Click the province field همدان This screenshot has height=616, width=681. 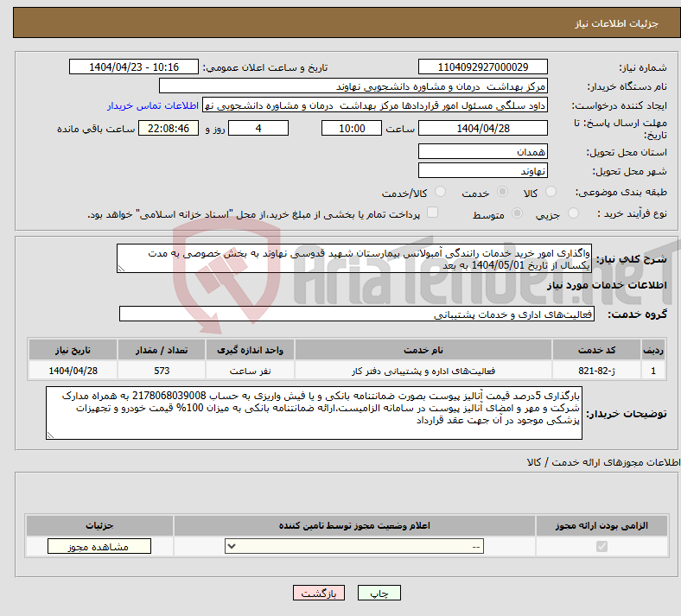[x=483, y=151]
